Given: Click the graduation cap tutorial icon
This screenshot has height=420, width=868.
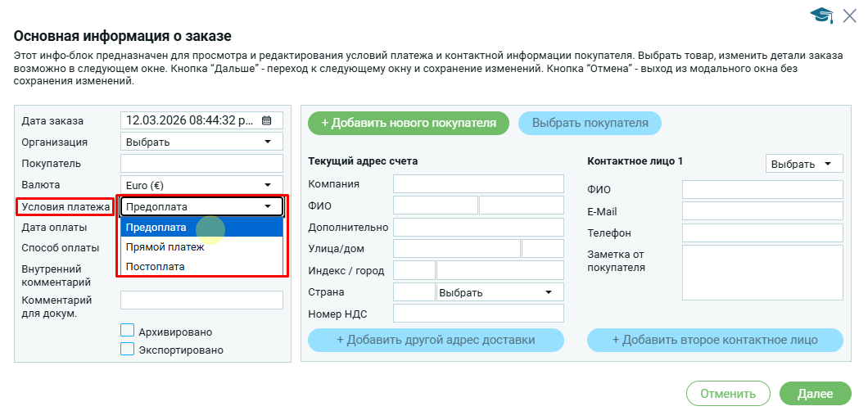Looking at the screenshot, I should (821, 15).
